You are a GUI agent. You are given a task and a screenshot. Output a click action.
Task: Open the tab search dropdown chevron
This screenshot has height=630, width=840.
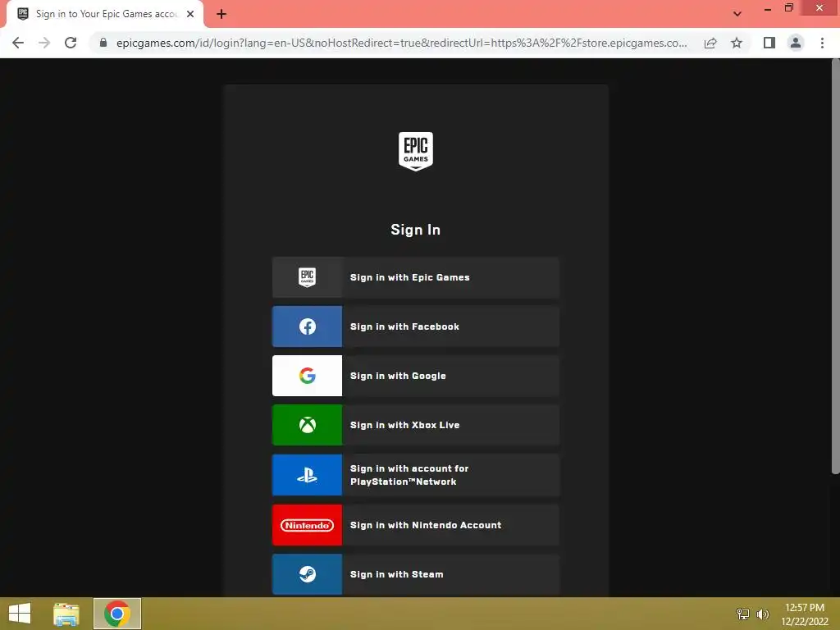(x=737, y=14)
